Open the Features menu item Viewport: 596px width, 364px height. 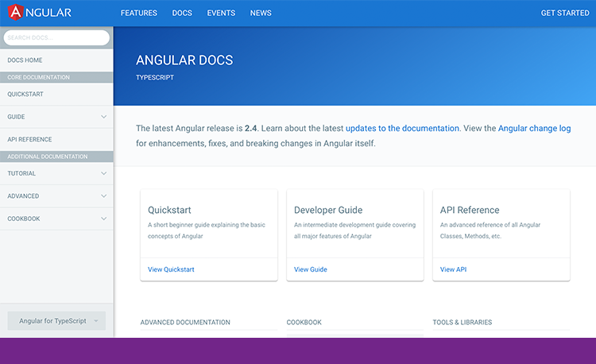tap(139, 13)
